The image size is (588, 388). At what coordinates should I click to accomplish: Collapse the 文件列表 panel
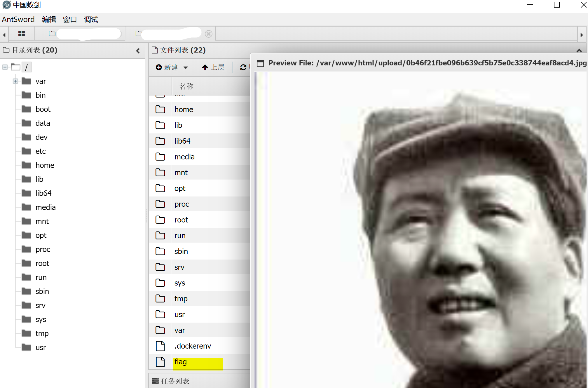pos(579,51)
